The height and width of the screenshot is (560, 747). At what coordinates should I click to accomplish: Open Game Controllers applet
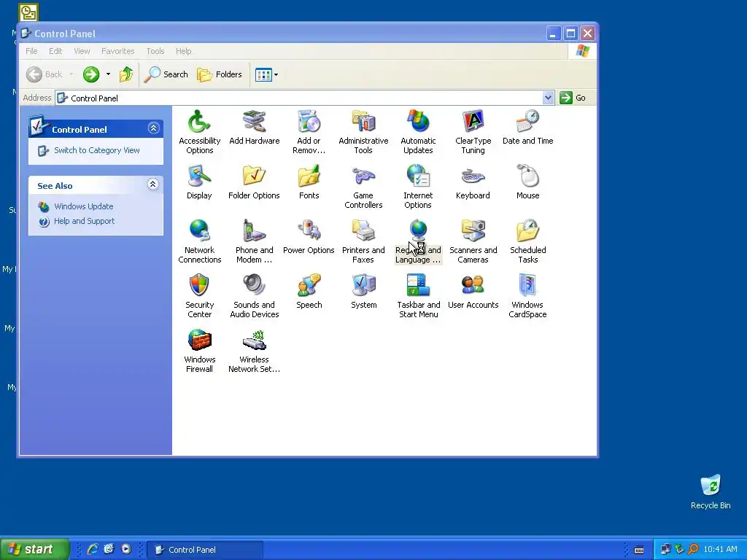point(363,187)
